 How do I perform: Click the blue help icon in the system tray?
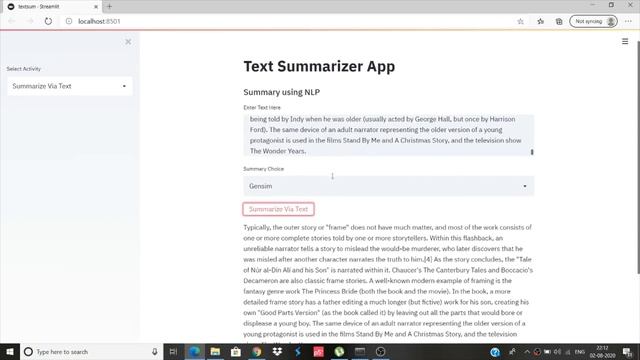tap(495, 352)
